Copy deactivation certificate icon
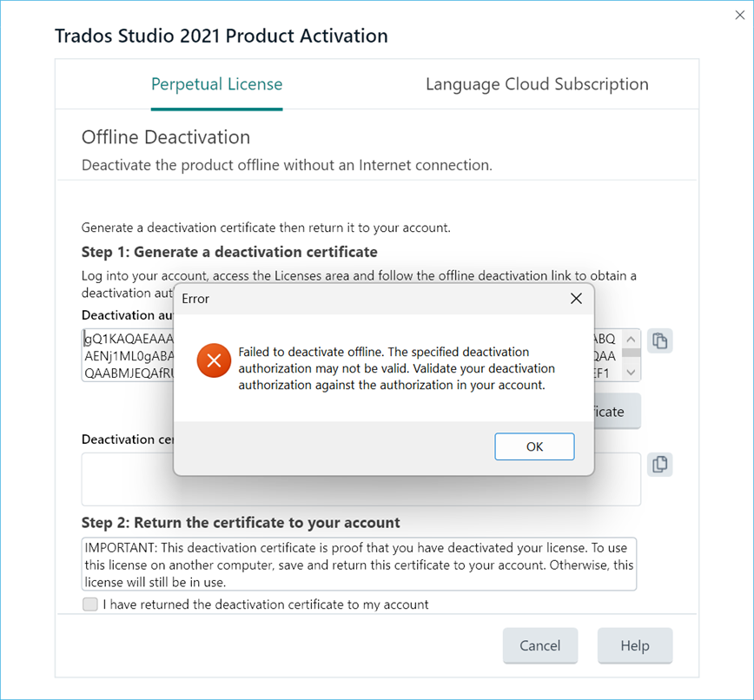The width and height of the screenshot is (754, 700). [660, 465]
